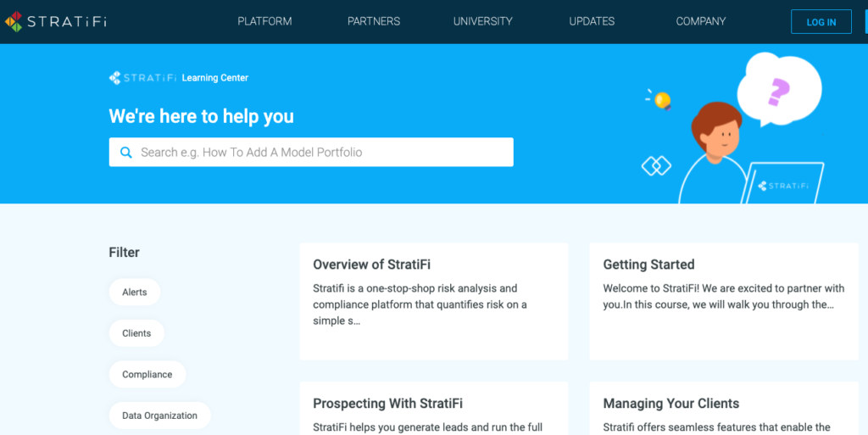Image resolution: width=868 pixels, height=435 pixels.
Task: Click the StratiFi Learning Center logo
Action: click(x=142, y=78)
